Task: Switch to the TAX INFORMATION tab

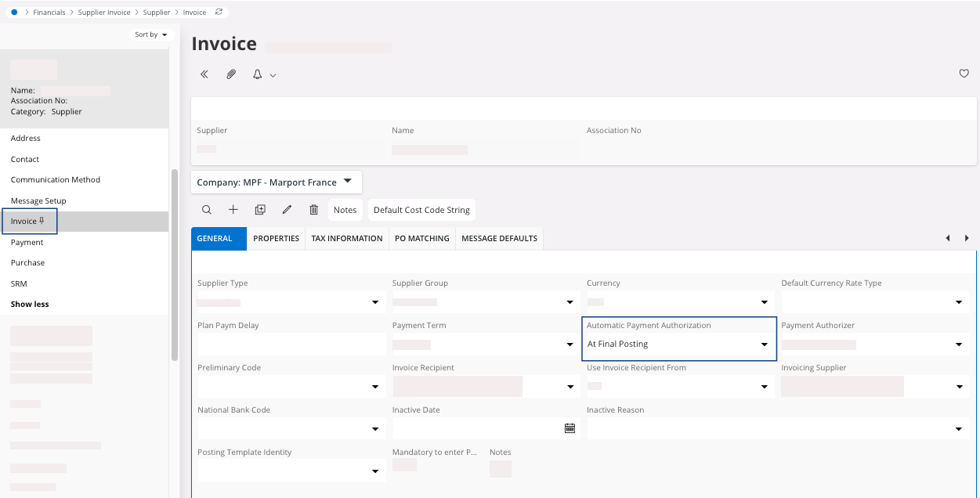Action: (347, 239)
